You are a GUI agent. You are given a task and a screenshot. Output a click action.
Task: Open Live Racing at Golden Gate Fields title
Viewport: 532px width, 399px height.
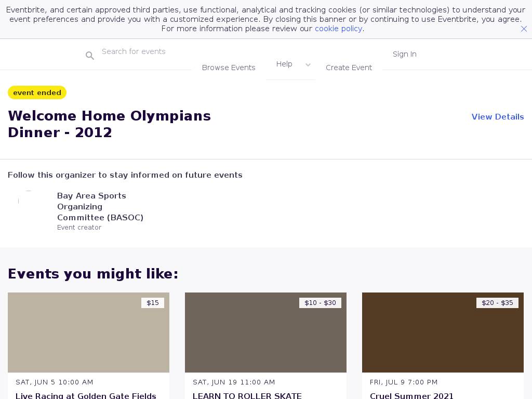tap(86, 395)
